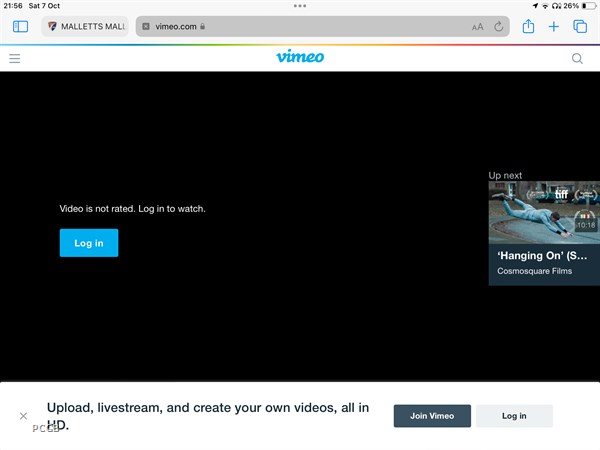
Task: Open the Safari share sheet
Action: (528, 26)
